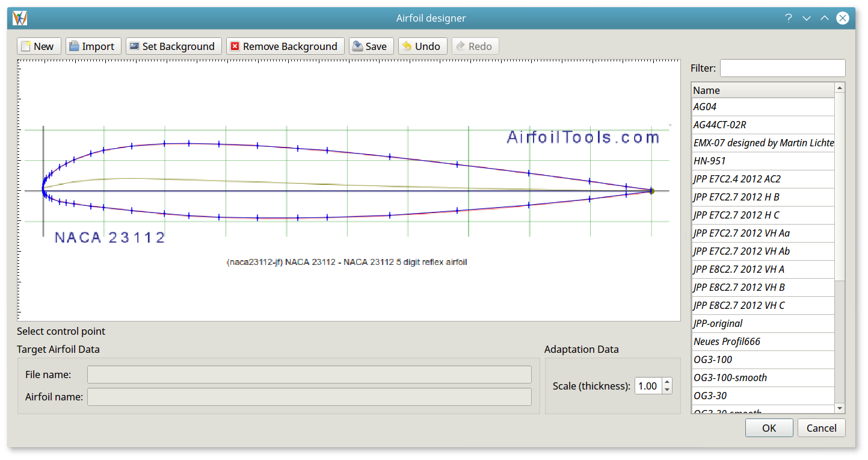Save the current airfoil
Screen dimensions: 868x460
369,46
